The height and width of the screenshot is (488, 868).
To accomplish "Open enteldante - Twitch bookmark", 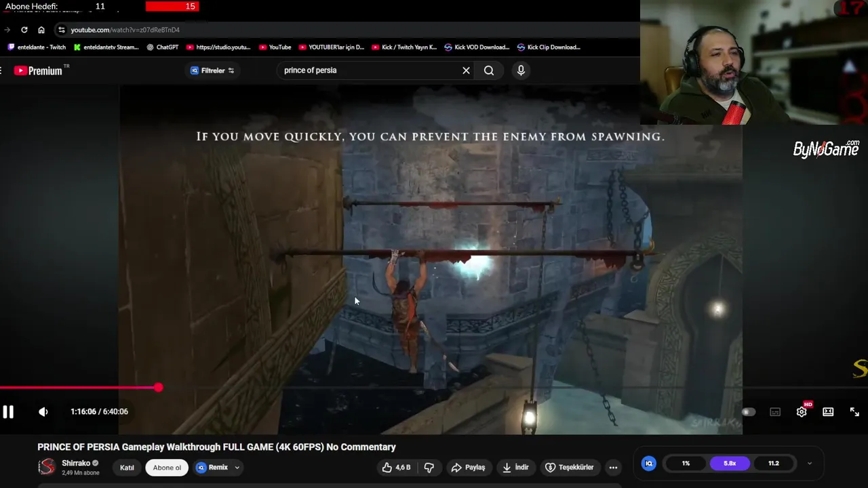I will [37, 47].
